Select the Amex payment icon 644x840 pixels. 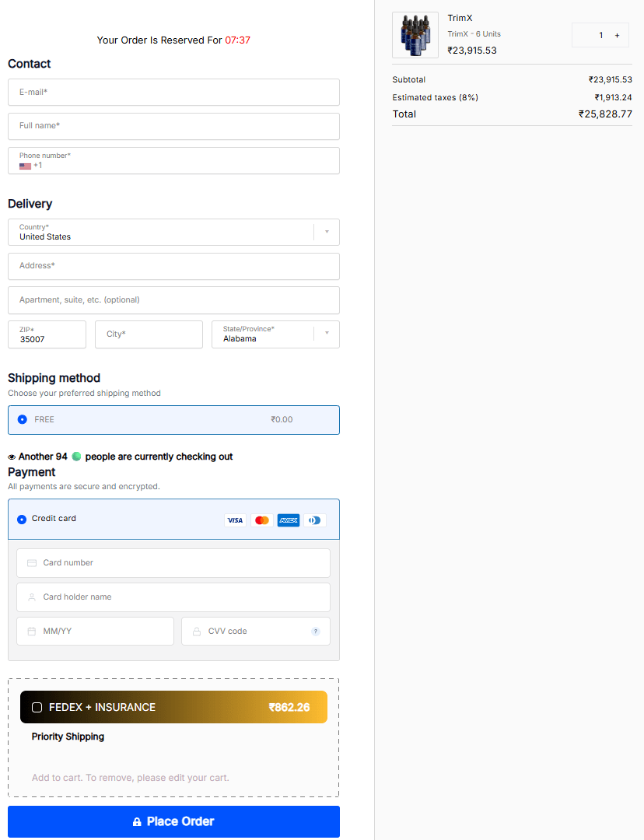click(288, 520)
